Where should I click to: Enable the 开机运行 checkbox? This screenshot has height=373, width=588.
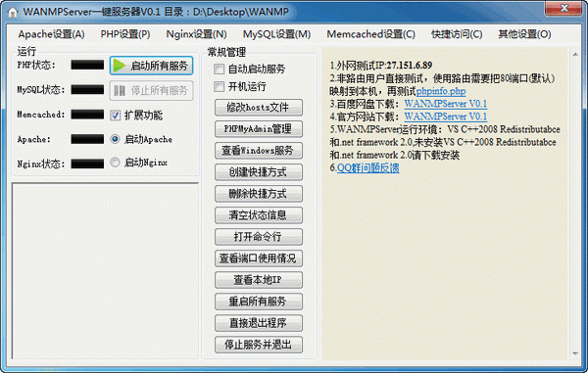click(x=219, y=87)
